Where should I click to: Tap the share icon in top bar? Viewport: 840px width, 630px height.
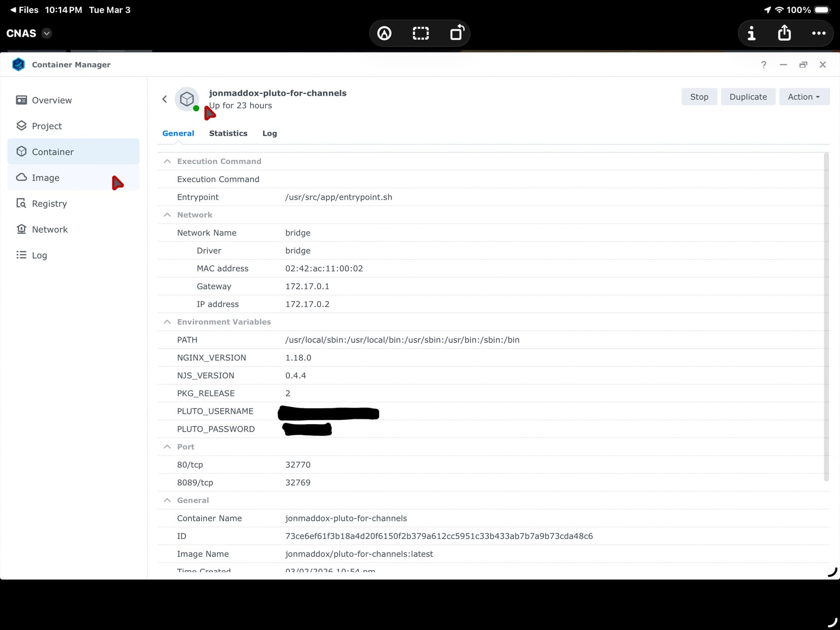pyautogui.click(x=784, y=33)
